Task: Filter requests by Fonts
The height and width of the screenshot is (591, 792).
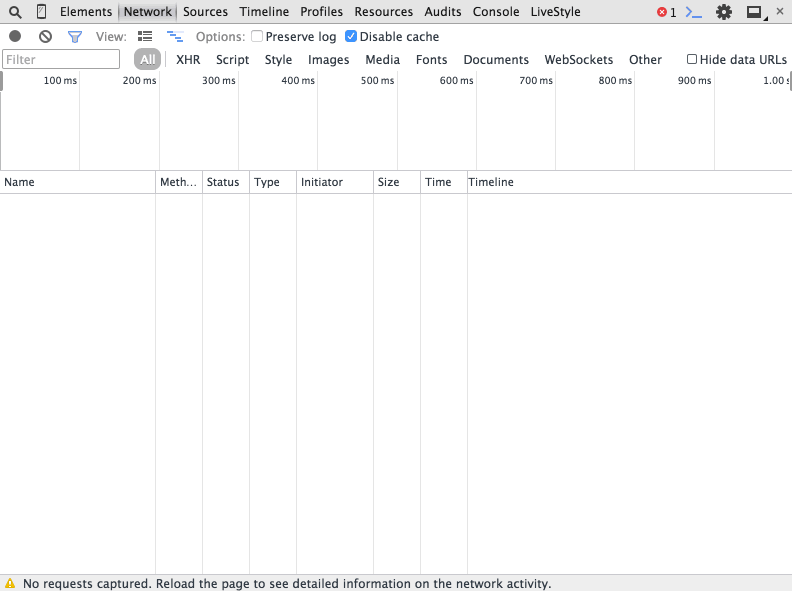Action: click(x=431, y=60)
